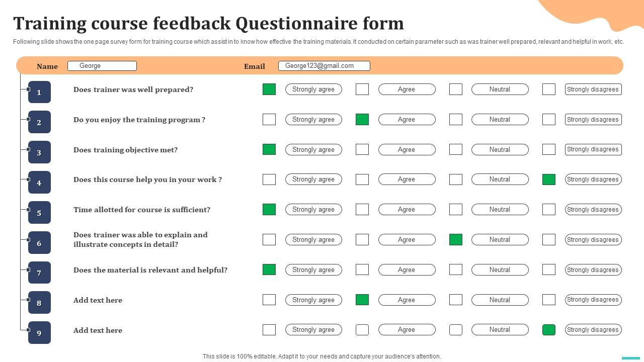Click the number 6 question badge
This screenshot has width=644, height=362.
click(39, 243)
